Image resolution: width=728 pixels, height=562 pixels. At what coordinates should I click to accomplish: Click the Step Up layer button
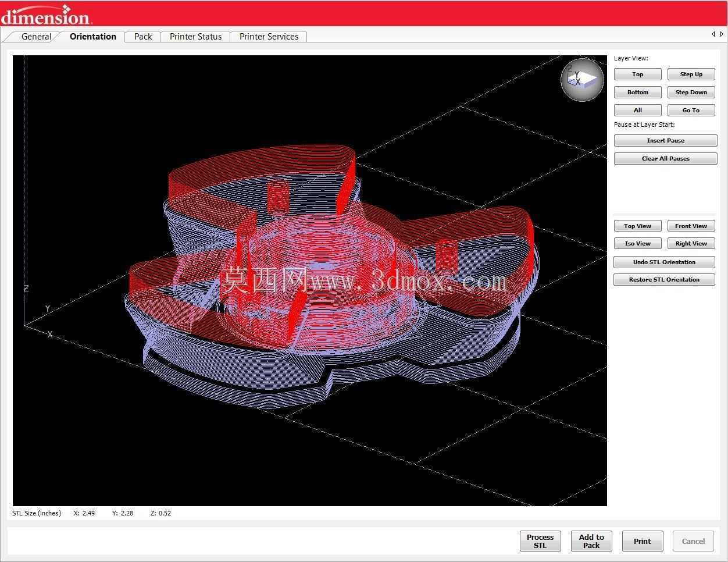(x=691, y=74)
